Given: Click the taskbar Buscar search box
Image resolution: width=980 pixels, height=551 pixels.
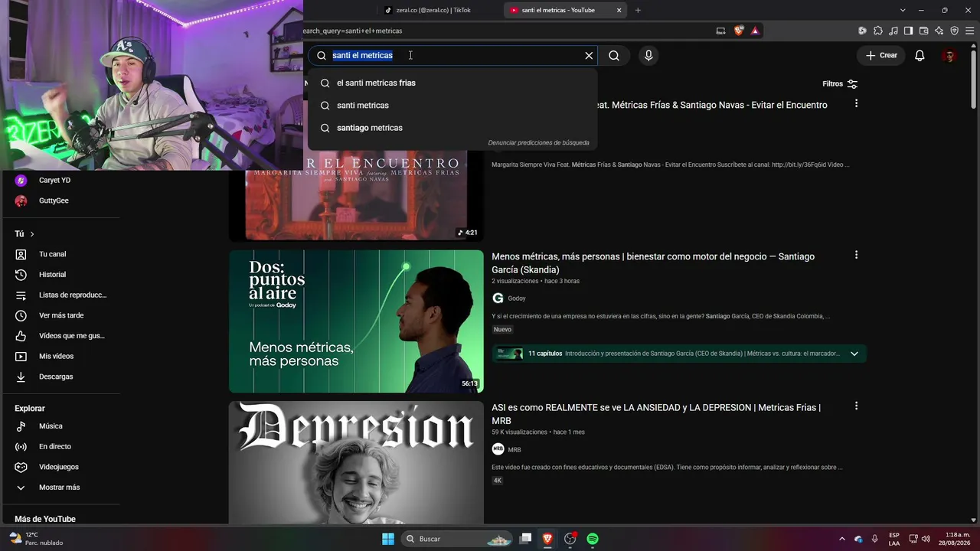Looking at the screenshot, I should (x=456, y=539).
